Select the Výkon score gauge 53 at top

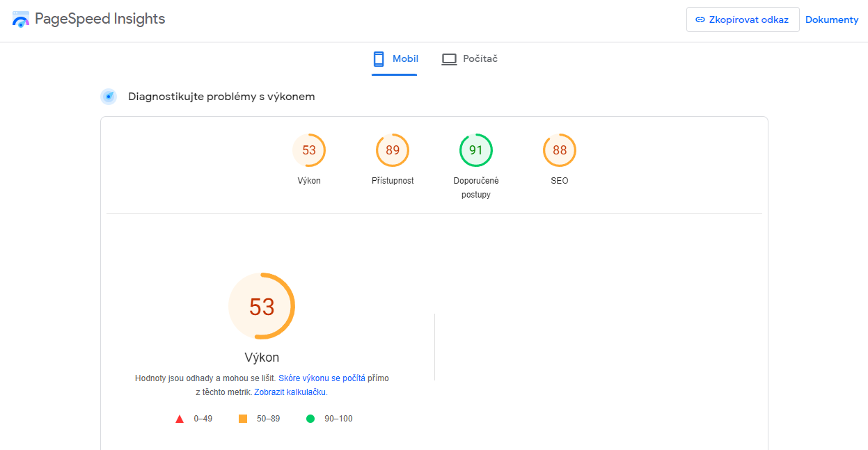tap(309, 150)
